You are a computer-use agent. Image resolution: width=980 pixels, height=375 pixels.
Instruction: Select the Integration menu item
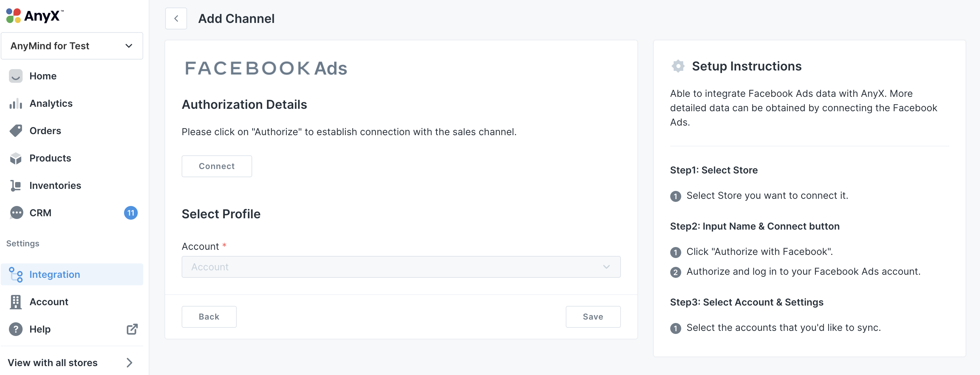[x=55, y=274]
